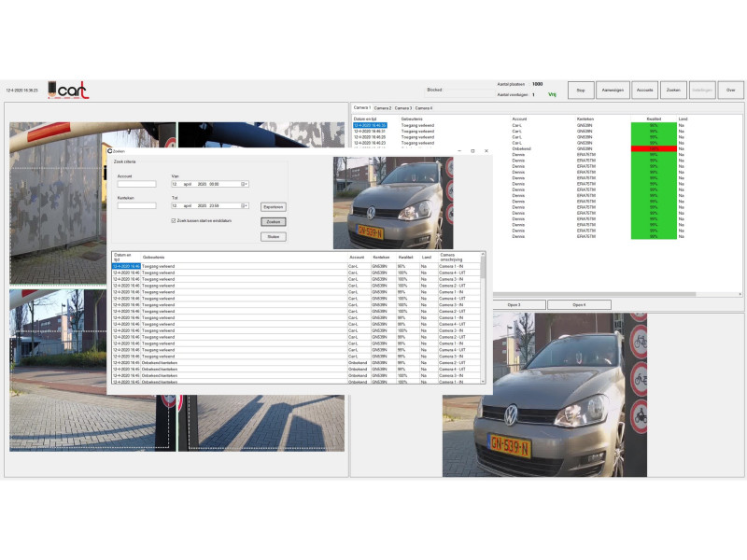The height and width of the screenshot is (560, 747).
Task: Toggle the 'Zoek tussen start en einddatum' checkbox
Action: point(174,222)
